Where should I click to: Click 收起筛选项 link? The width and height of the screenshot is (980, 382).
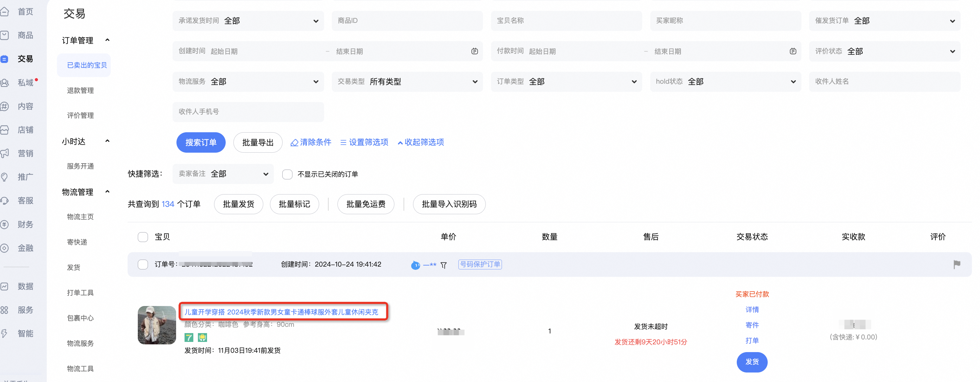[x=421, y=142]
